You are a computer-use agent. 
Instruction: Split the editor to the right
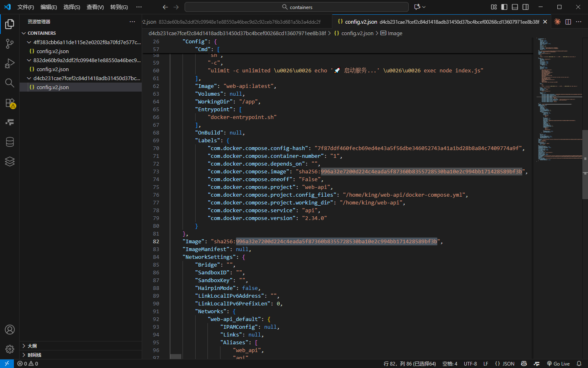point(568,22)
